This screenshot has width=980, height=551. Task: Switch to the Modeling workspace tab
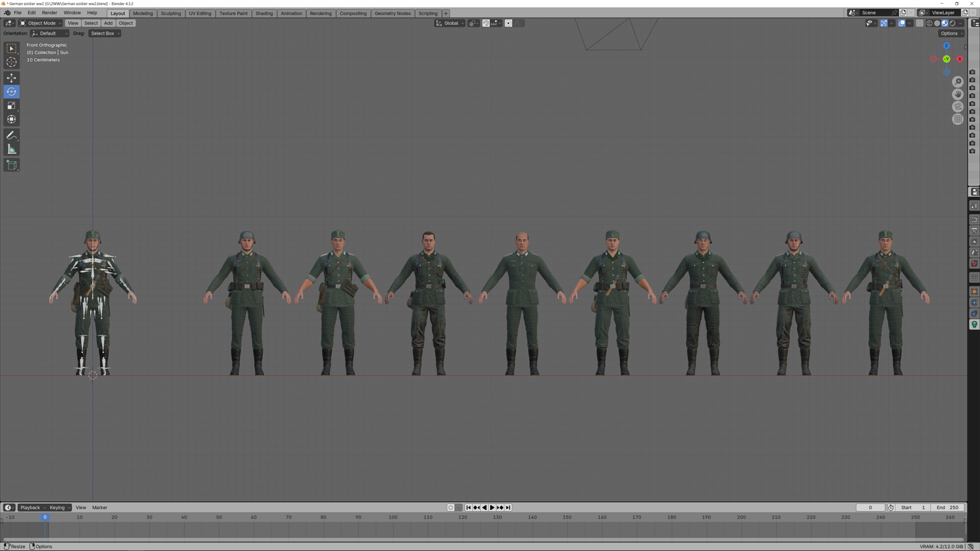coord(143,13)
